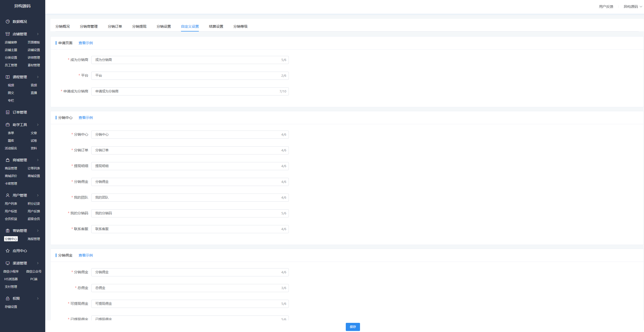
Task: Click the 数据概况 pie chart icon
Action: 8,22
